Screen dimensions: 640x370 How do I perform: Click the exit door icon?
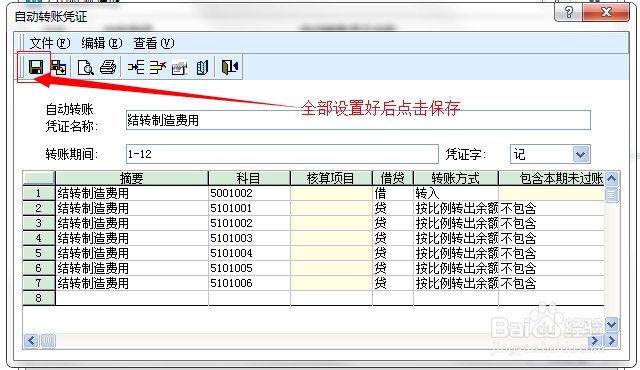230,67
